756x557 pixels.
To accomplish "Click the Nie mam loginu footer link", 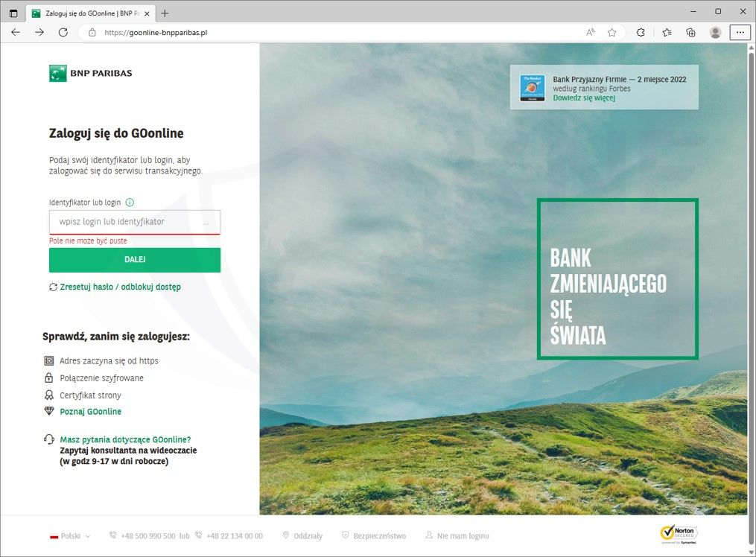I will [463, 535].
